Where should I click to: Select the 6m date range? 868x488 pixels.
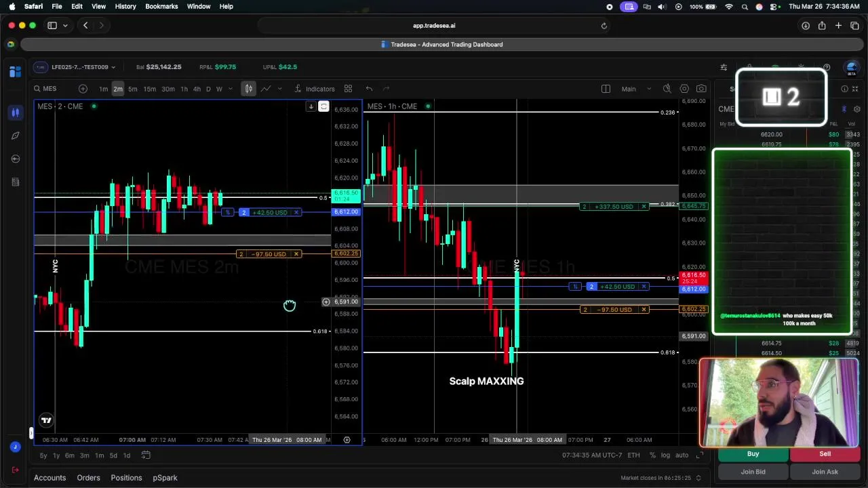[70, 455]
